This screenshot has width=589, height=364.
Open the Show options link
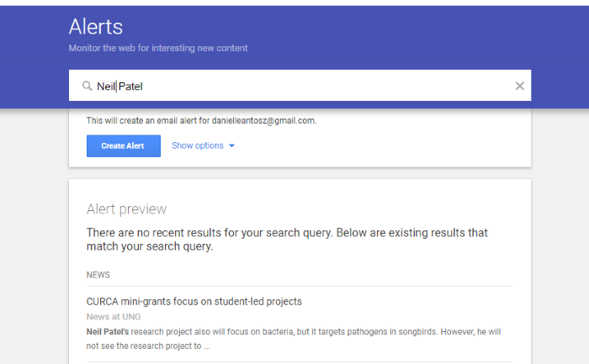point(198,145)
